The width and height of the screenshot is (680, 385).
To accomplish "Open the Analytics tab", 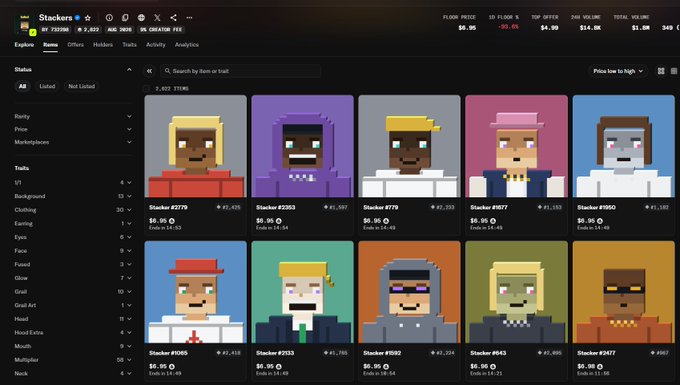I will pos(187,45).
